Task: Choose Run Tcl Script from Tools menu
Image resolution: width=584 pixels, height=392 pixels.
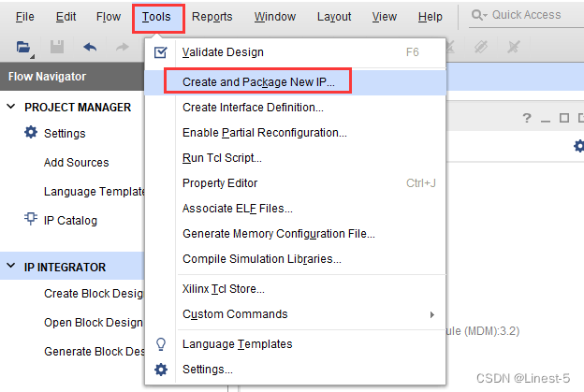Action: coord(222,158)
